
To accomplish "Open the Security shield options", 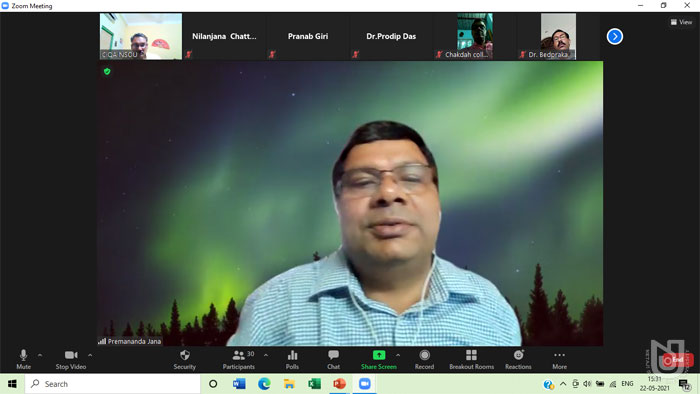I will tap(184, 360).
